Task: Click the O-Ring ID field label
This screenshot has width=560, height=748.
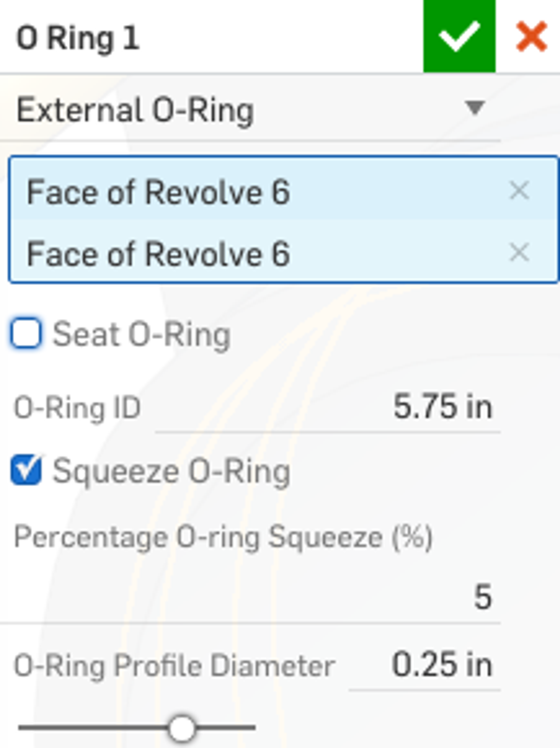Action: click(77, 408)
